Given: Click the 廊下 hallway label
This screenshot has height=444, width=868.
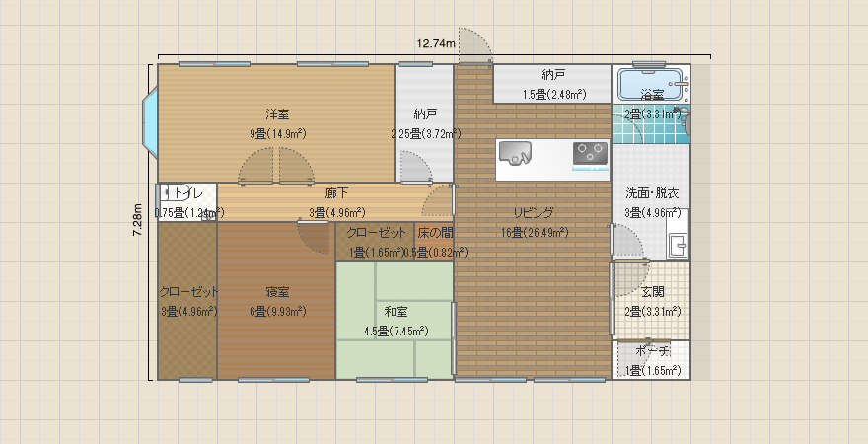Looking at the screenshot, I should click(x=336, y=193).
